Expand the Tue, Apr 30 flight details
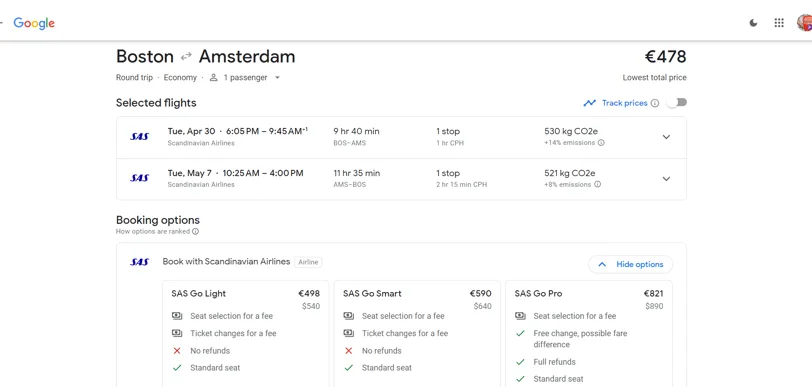The height and width of the screenshot is (387, 812). [666, 137]
